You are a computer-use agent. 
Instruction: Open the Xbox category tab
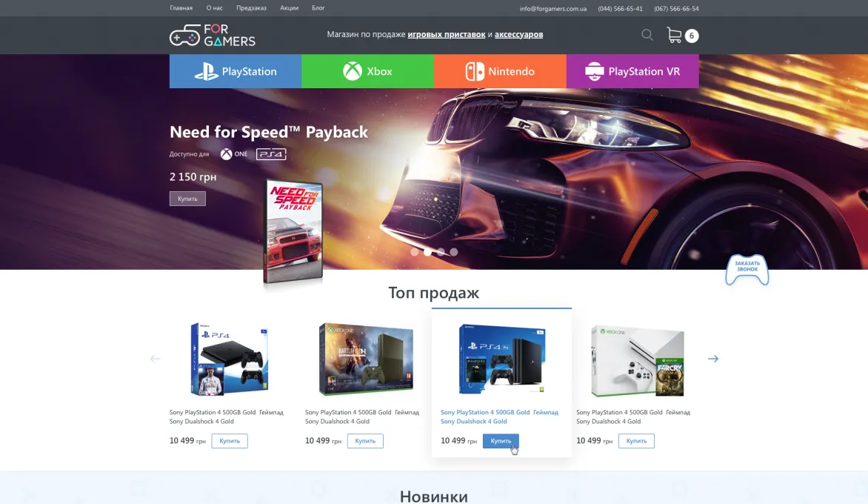(x=367, y=71)
